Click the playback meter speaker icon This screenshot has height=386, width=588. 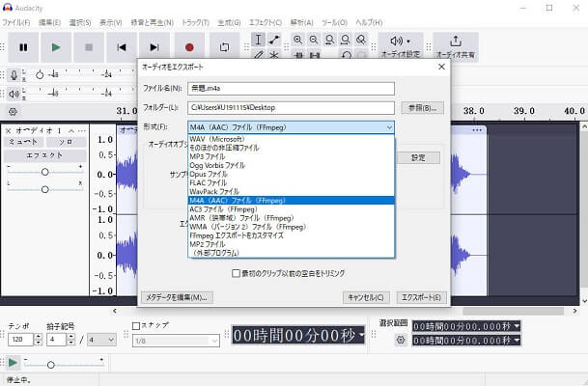tap(14, 94)
